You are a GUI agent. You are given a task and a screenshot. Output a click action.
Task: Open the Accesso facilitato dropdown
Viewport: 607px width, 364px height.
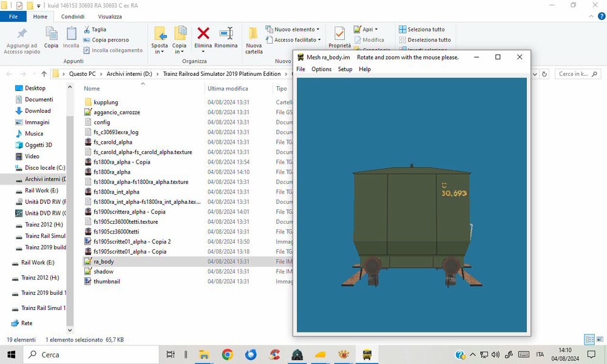tap(293, 40)
